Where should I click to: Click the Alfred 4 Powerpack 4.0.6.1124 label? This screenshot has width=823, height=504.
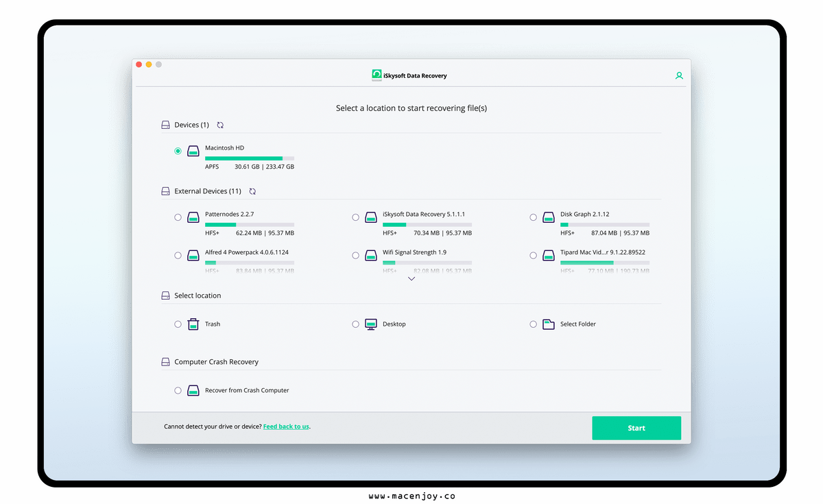tap(247, 252)
